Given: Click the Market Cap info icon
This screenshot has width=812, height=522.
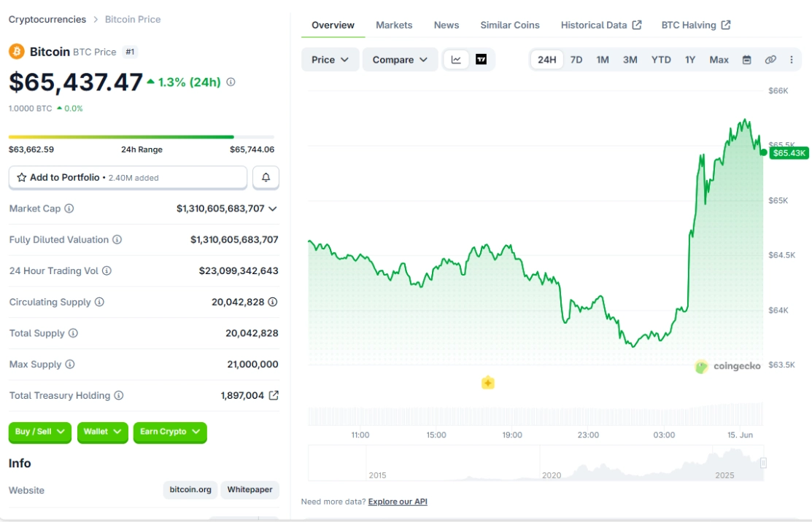Looking at the screenshot, I should click(69, 209).
